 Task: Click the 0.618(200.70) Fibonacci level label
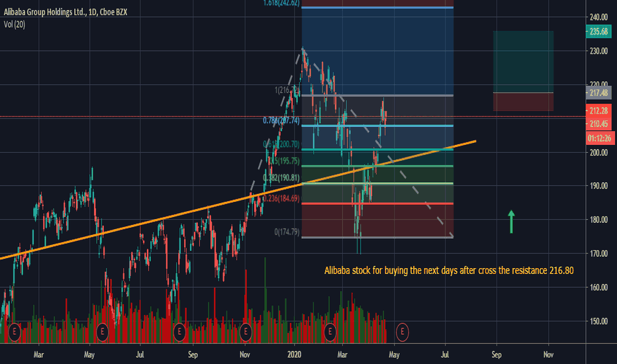pyautogui.click(x=281, y=144)
